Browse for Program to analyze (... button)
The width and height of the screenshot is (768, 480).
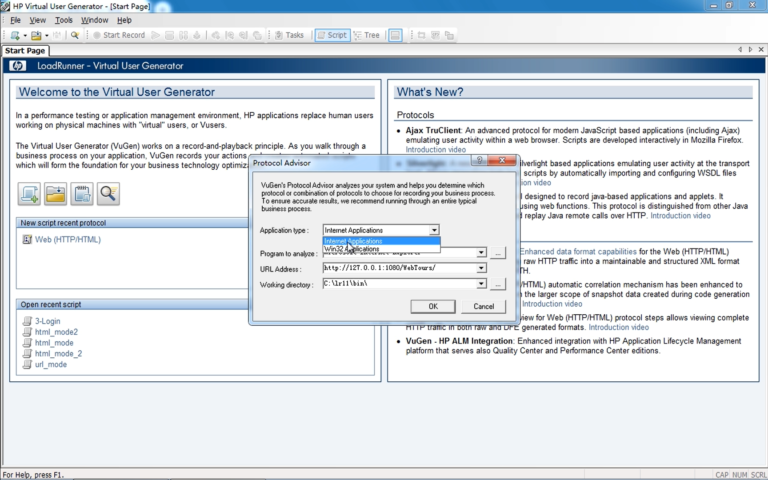498,253
